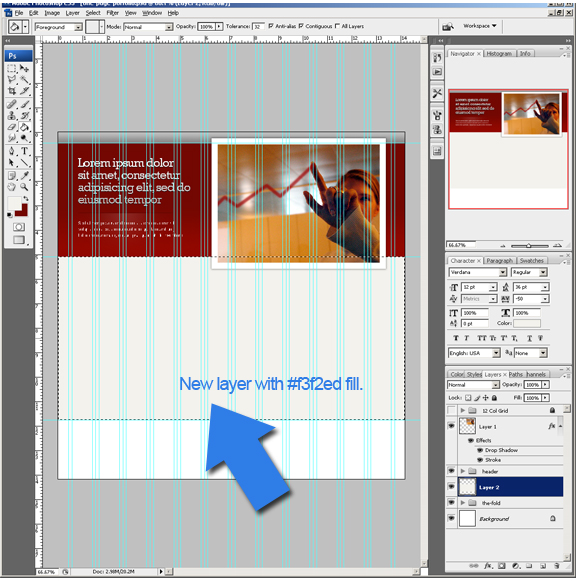Click the foreground color swatch

click(x=14, y=204)
